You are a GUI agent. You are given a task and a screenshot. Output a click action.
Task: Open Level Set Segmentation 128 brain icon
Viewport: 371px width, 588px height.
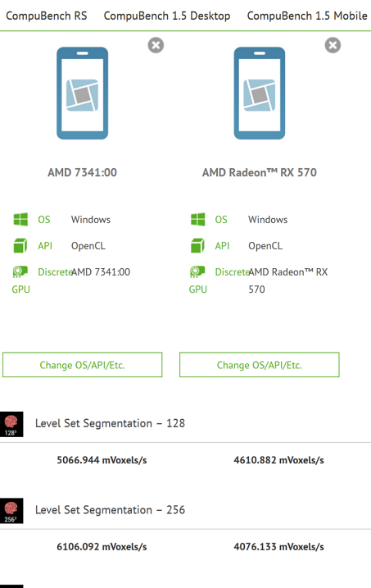(11, 424)
